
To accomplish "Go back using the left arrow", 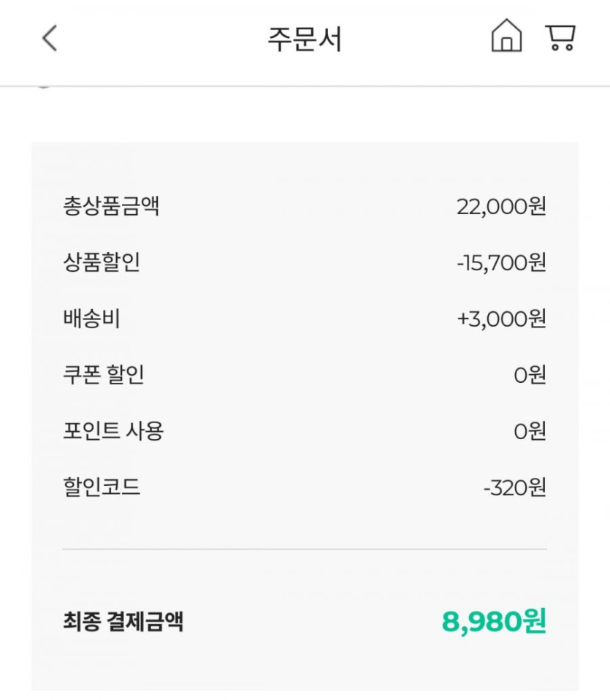I will pyautogui.click(x=49, y=39).
